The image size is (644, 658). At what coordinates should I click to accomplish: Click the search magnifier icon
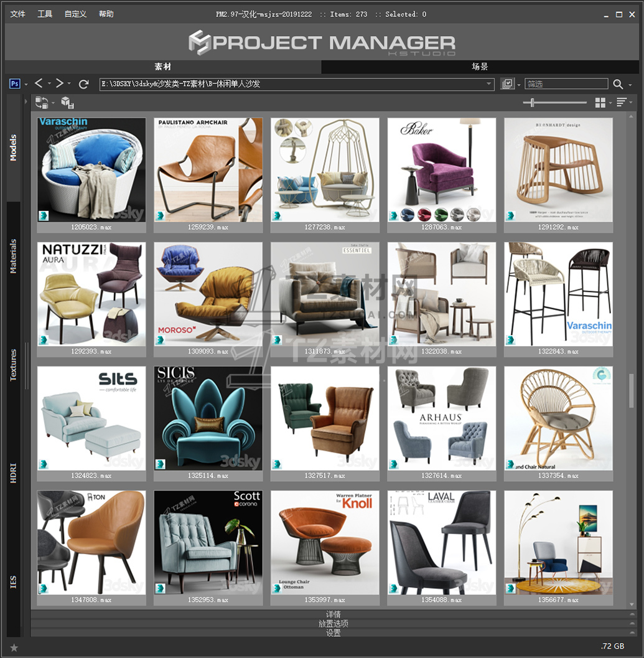[618, 84]
